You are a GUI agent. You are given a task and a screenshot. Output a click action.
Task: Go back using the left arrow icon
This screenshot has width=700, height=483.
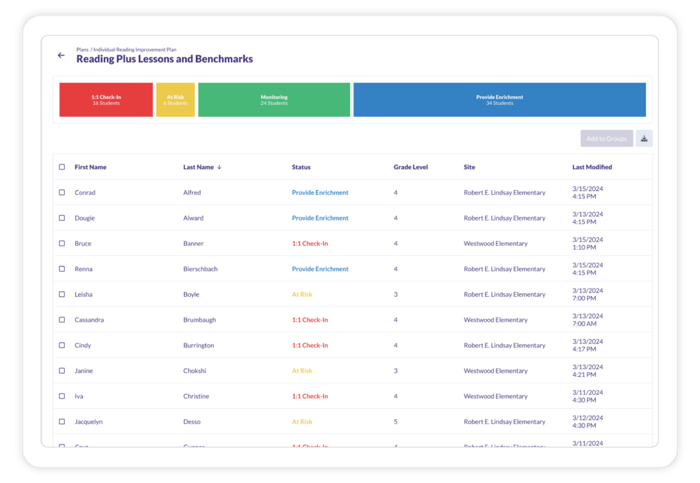click(61, 55)
